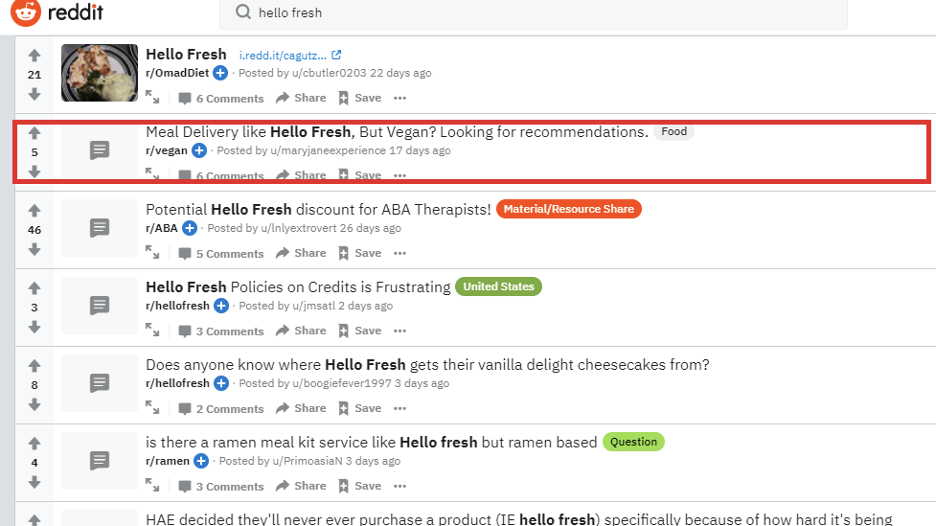Expand the ramen meal kit post
The width and height of the screenshot is (936, 526).
[x=152, y=486]
